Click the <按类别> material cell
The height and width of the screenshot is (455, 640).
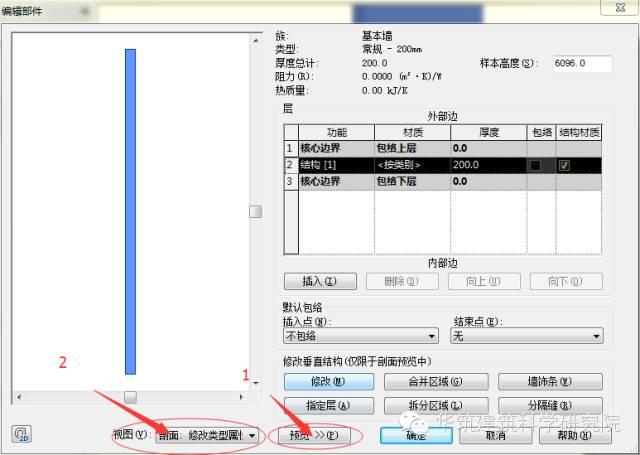(x=412, y=165)
